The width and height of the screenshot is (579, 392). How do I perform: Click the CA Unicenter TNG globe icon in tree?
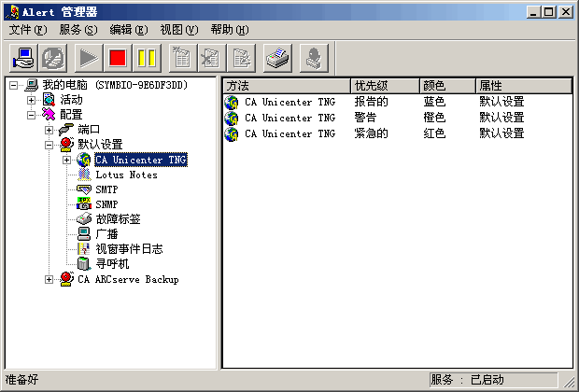pos(84,160)
